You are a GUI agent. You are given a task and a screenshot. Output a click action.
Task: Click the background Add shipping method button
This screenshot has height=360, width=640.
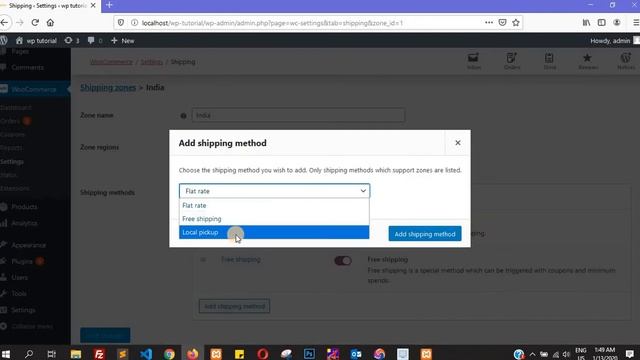point(234,306)
